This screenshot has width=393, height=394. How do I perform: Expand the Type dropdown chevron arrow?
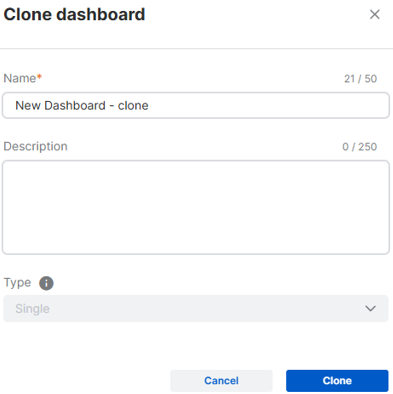[x=370, y=308]
